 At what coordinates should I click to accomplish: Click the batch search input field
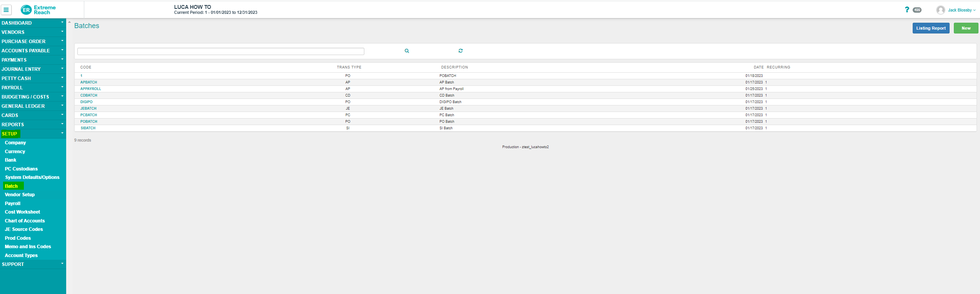point(220,51)
